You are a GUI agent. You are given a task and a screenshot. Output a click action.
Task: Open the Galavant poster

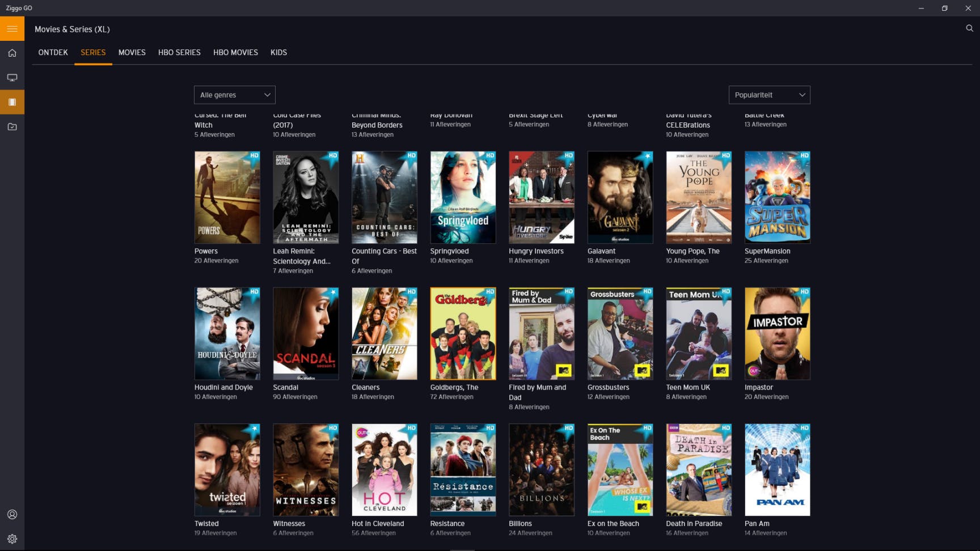(620, 197)
